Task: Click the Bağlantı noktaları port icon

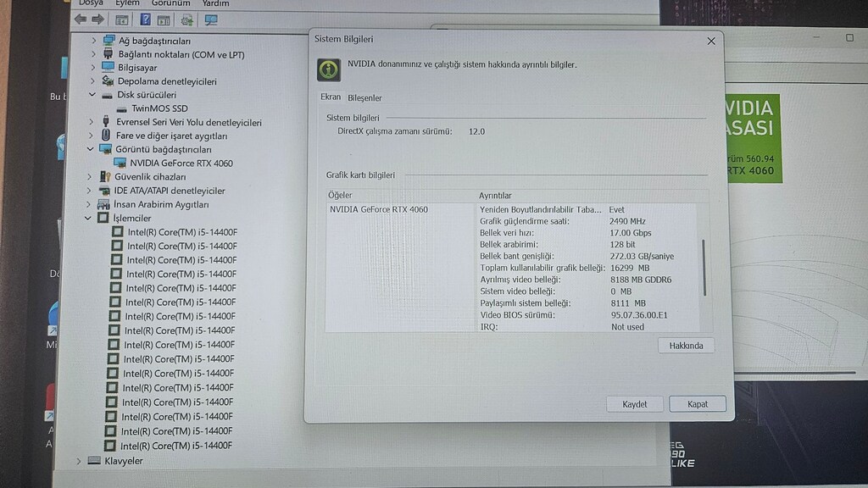Action: [x=108, y=53]
